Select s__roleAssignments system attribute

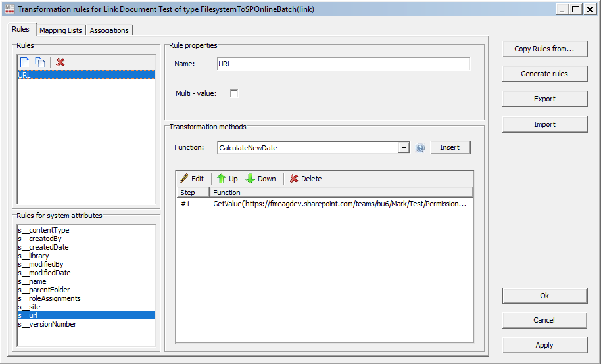coord(49,298)
